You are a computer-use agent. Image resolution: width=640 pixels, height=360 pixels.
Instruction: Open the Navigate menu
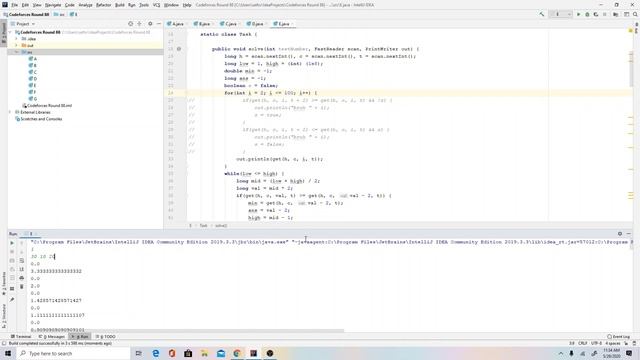pyautogui.click(x=53, y=5)
